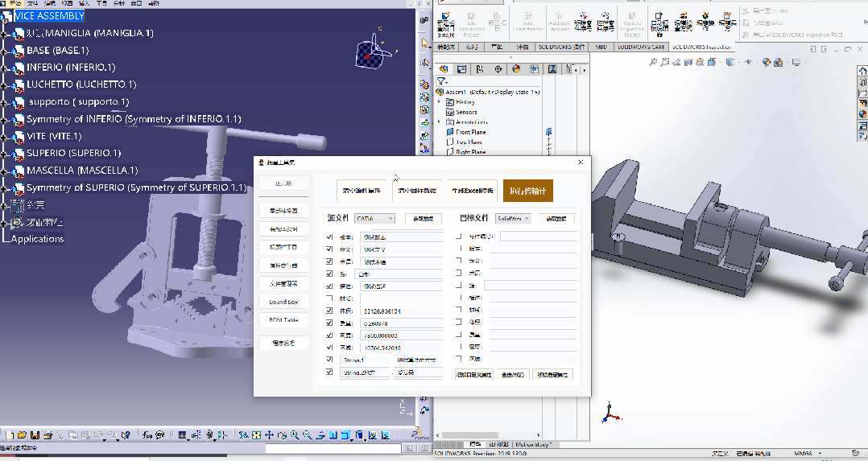Click the SolidWorks Zoom to Fit icon
The height and width of the screenshot is (461, 868).
pyautogui.click(x=653, y=62)
